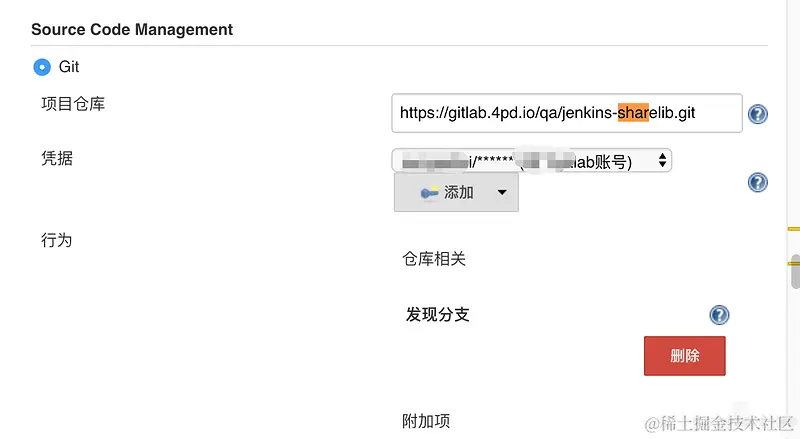Select the Git radio button
Image resolution: width=800 pixels, height=439 pixels.
click(x=42, y=67)
